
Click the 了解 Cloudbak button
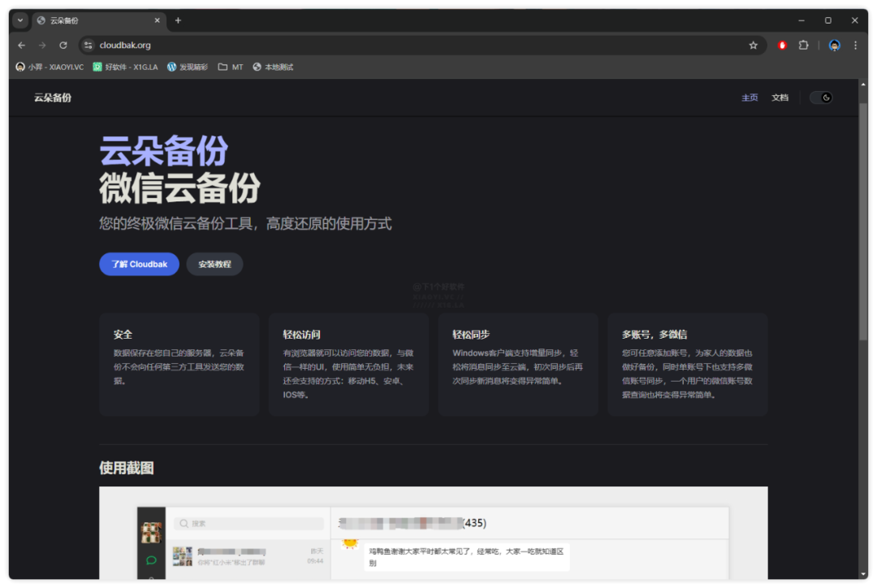(139, 264)
